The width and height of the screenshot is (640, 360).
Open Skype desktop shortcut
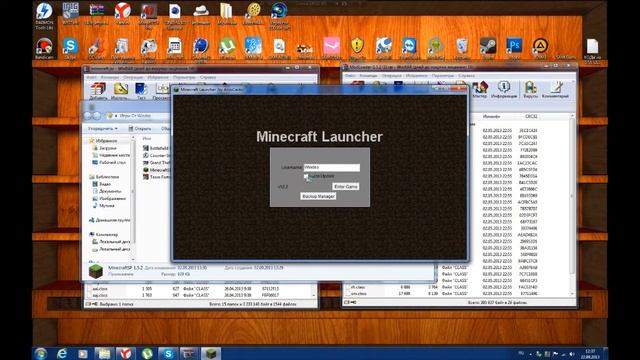click(x=70, y=49)
